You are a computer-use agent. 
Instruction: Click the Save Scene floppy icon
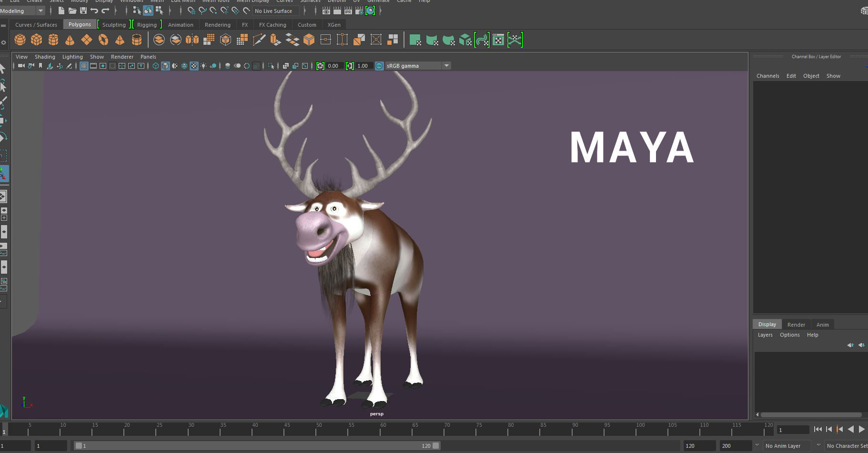[x=83, y=10]
